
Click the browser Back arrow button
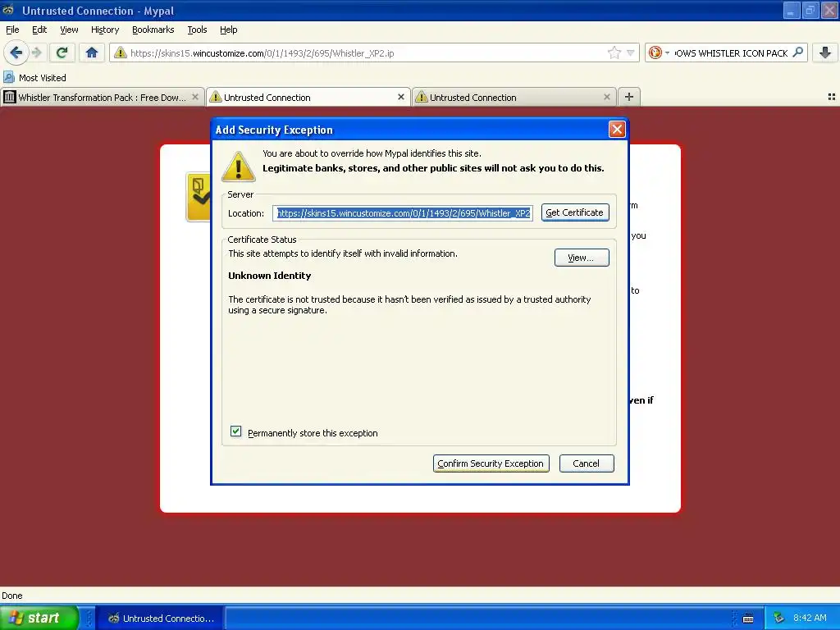pos(16,52)
